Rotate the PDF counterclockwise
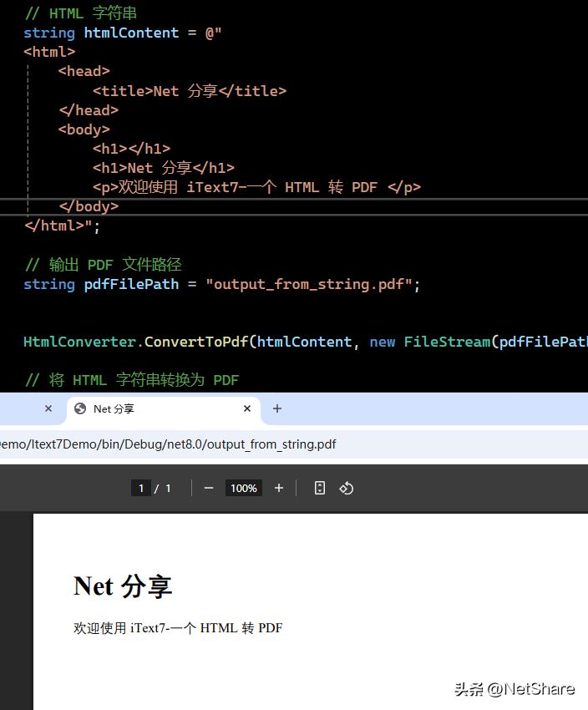Image resolution: width=588 pixels, height=710 pixels. point(347,488)
